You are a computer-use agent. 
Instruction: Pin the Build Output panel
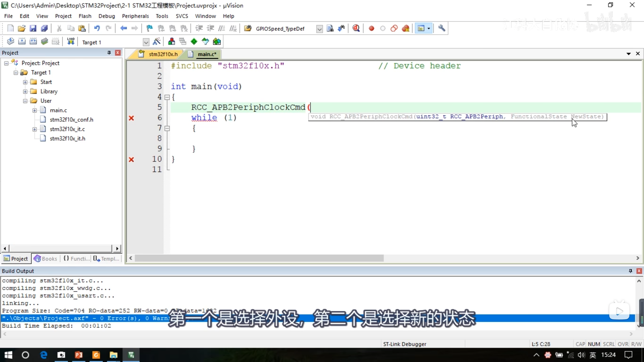coord(630,271)
